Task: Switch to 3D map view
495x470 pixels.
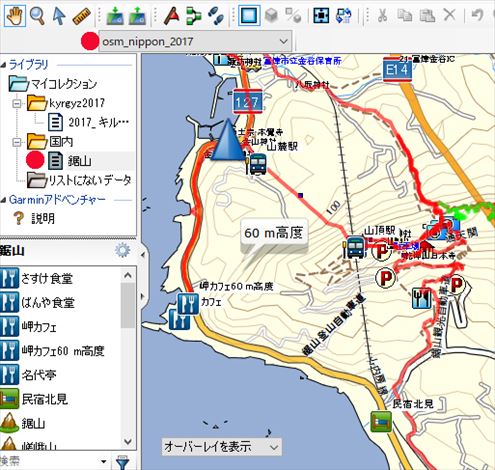Action: point(271,15)
